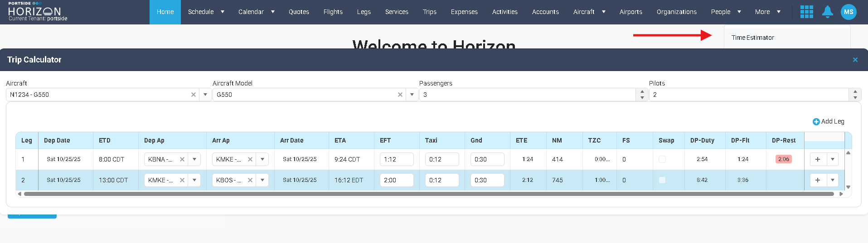Viewport: 868px width, 243px height.
Task: Open the leg 1 arrival airport dropdown
Action: click(x=262, y=159)
